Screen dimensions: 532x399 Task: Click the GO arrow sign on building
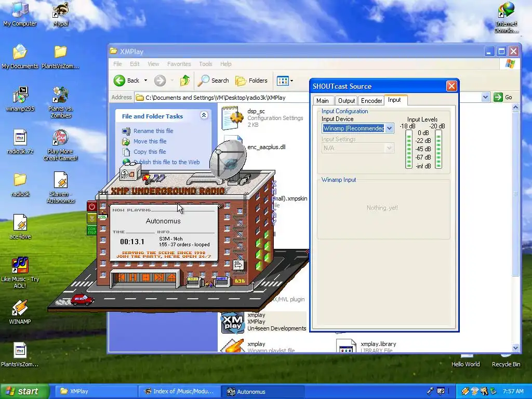tap(238, 264)
